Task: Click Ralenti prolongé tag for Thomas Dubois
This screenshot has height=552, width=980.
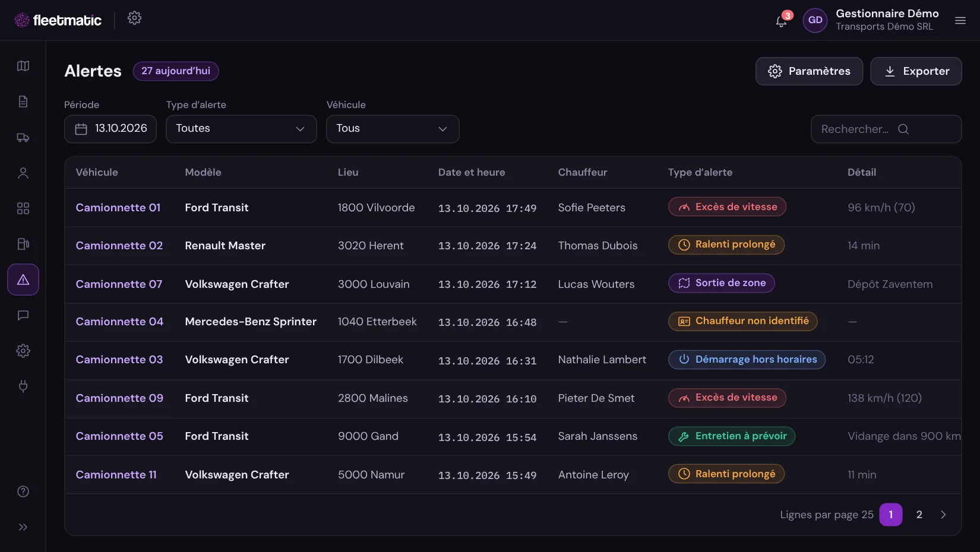Action: pyautogui.click(x=726, y=245)
